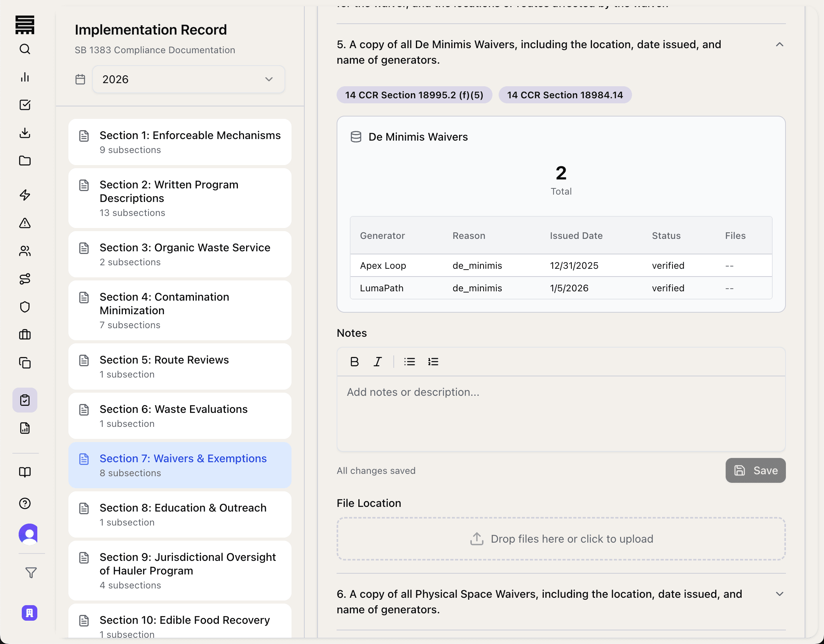Viewport: 824px width, 644px height.
Task: Click the shield icon in sidebar
Action: (25, 307)
